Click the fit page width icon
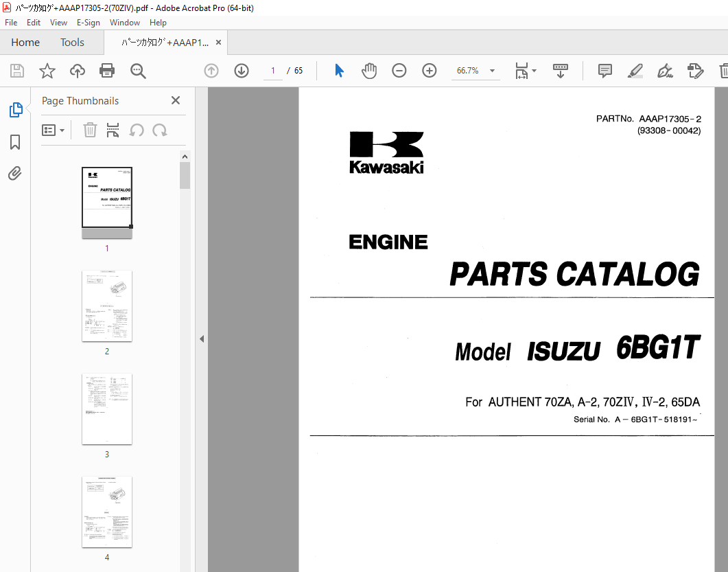 522,71
